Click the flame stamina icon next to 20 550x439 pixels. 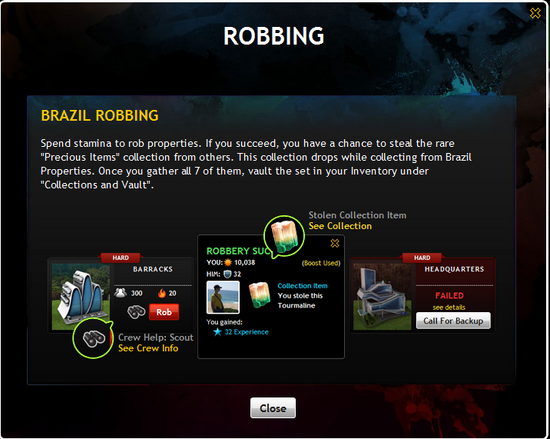pyautogui.click(x=161, y=293)
